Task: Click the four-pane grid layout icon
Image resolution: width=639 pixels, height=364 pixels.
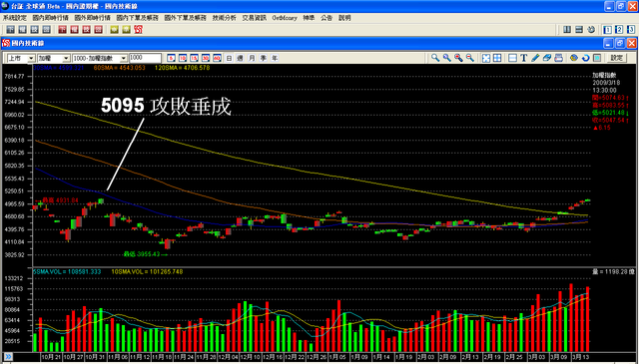Action: tap(497, 58)
